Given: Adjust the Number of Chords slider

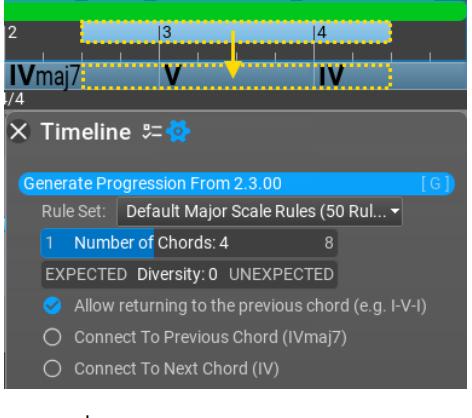Looking at the screenshot, I should tap(189, 243).
